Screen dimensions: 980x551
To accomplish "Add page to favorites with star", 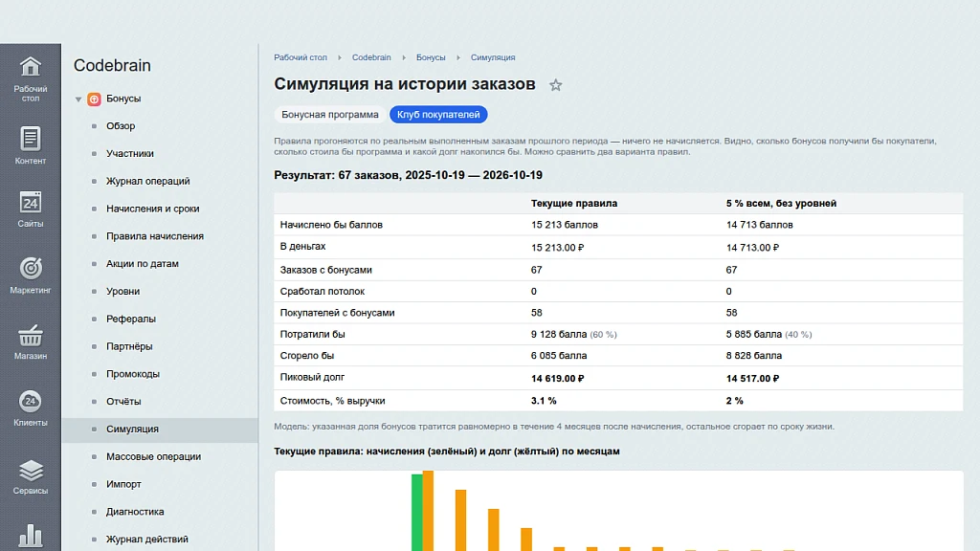I will (x=556, y=85).
